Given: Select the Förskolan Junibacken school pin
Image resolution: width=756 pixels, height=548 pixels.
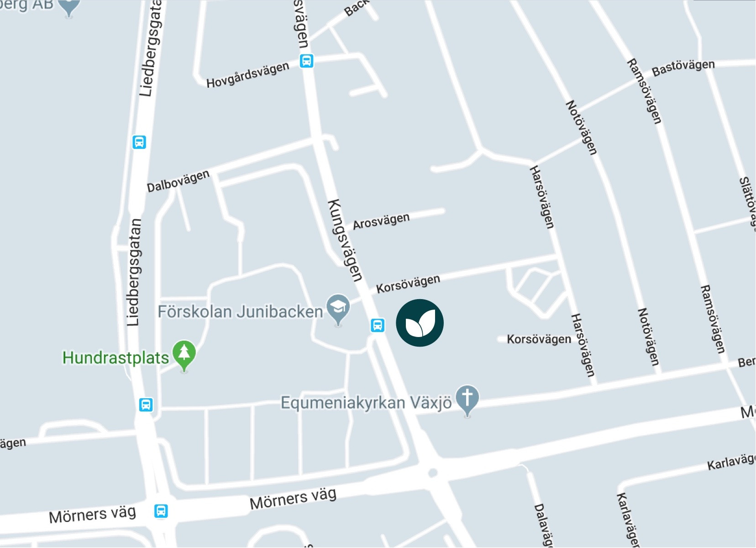Looking at the screenshot, I should click(x=338, y=310).
